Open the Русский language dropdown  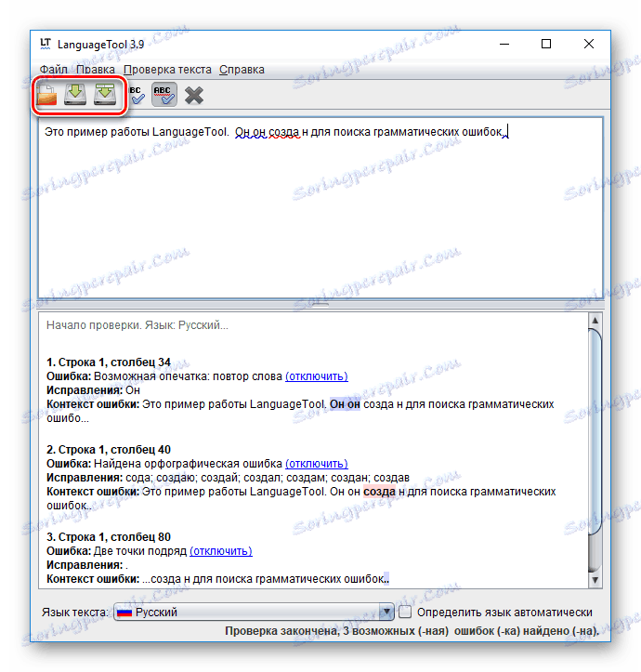(254, 612)
